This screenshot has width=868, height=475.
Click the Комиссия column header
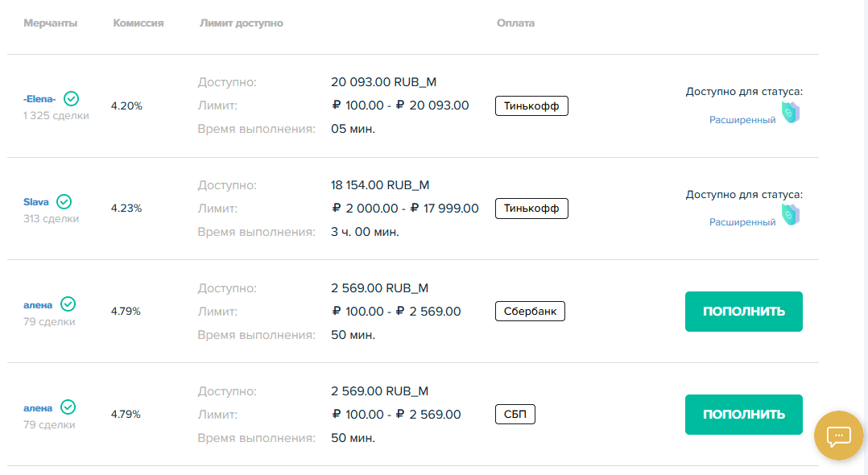tap(138, 23)
